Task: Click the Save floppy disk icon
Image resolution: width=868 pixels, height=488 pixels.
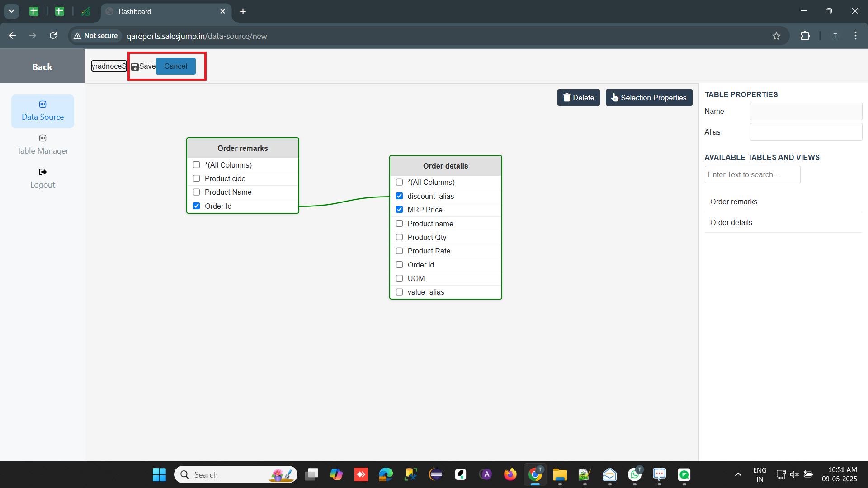Action: [x=135, y=66]
